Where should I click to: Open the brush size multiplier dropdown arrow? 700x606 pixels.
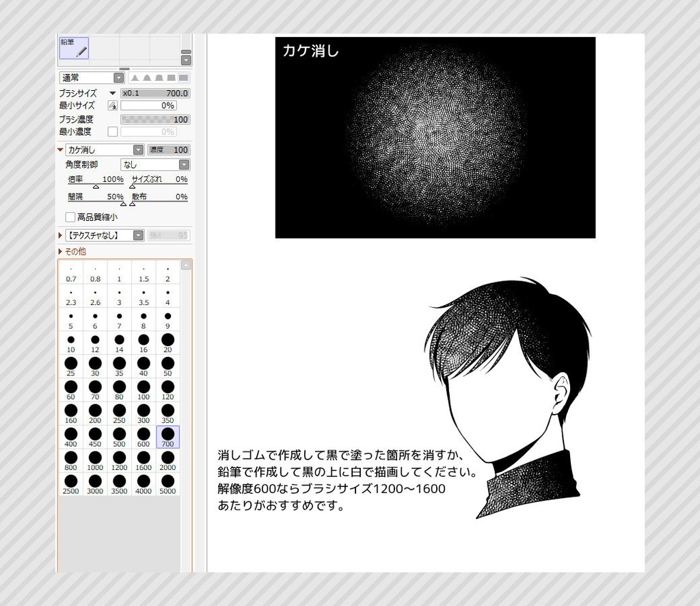coord(113,93)
